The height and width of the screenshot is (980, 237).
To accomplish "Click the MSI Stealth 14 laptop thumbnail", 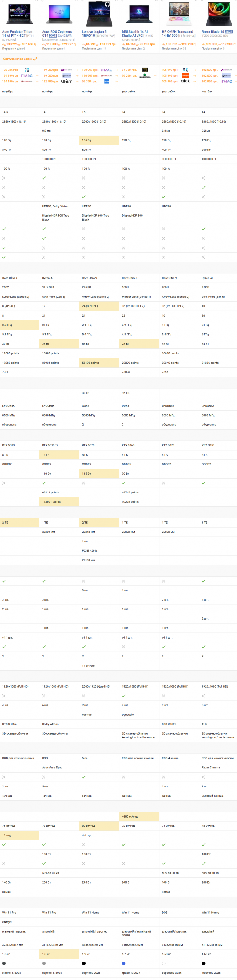I will click(x=139, y=14).
